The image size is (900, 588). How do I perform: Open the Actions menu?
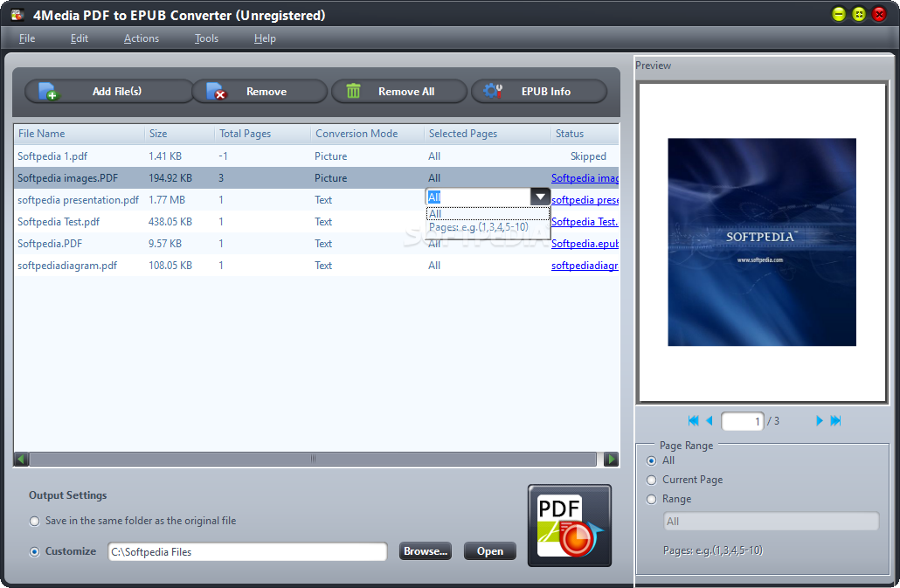click(142, 38)
